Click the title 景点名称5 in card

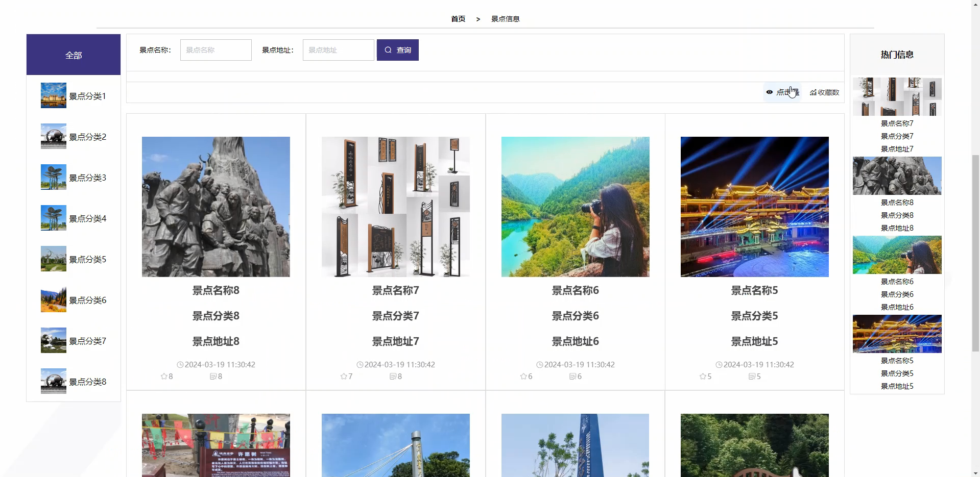point(755,290)
